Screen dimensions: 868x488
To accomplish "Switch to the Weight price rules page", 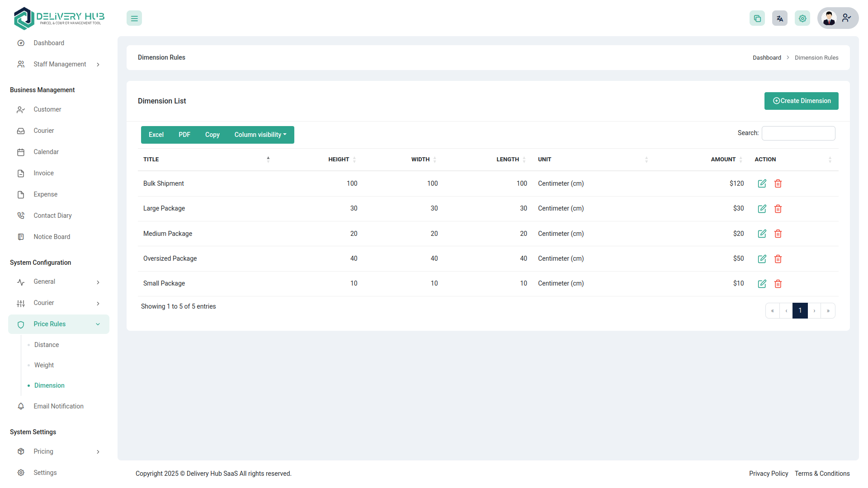I will pos(44,365).
